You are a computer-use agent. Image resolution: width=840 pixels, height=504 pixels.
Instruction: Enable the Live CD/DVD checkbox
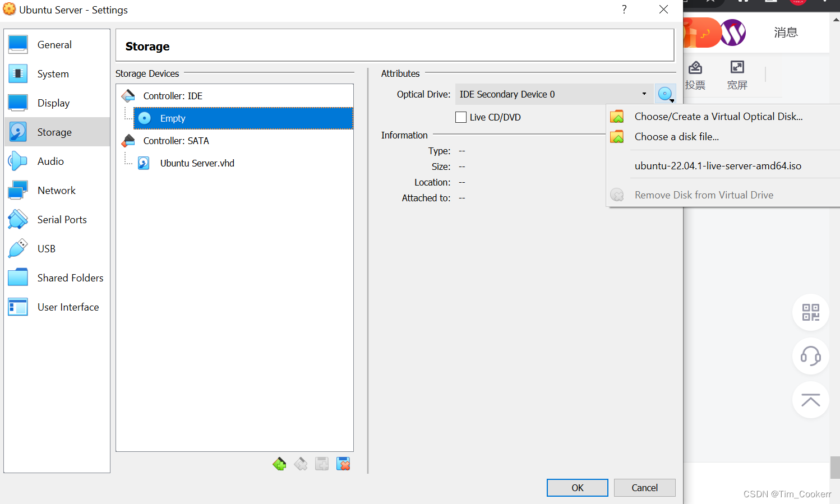(x=461, y=117)
